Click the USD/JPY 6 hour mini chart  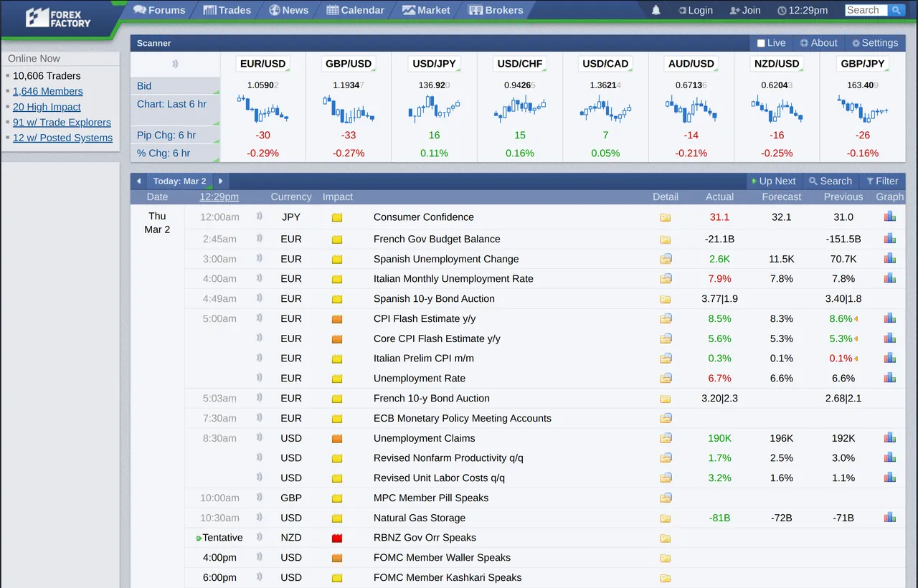[x=434, y=110]
